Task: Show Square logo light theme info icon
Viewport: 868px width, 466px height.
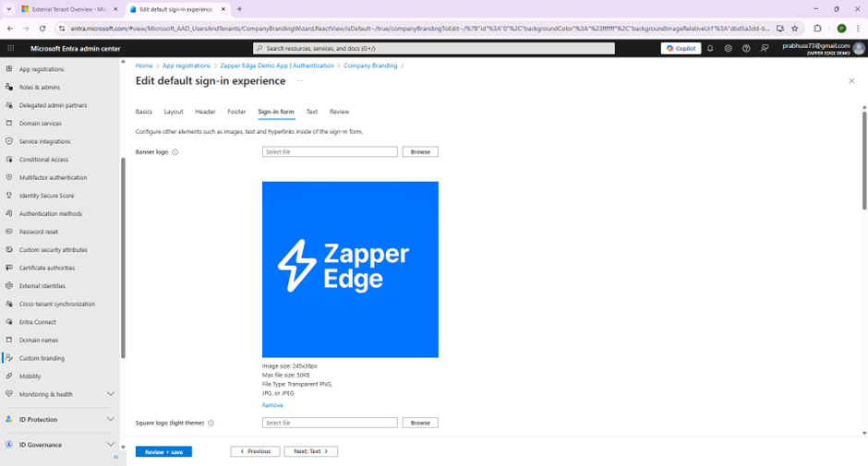Action: [211, 423]
